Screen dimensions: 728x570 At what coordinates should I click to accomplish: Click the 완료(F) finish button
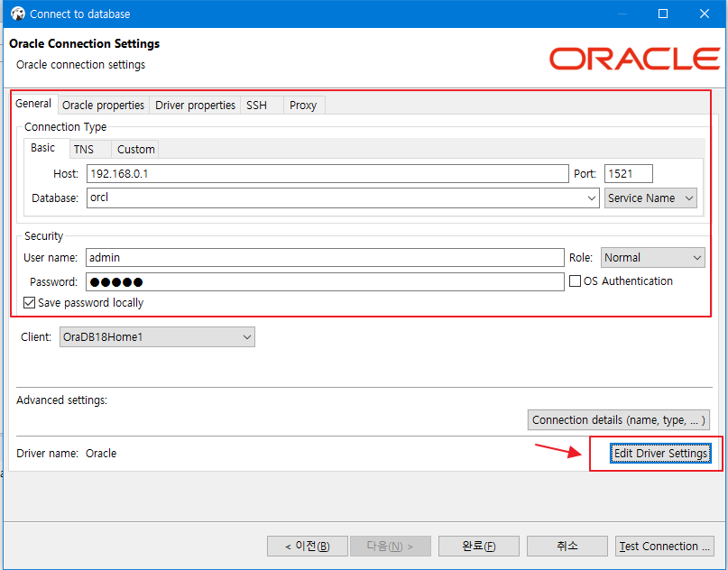coord(479,547)
